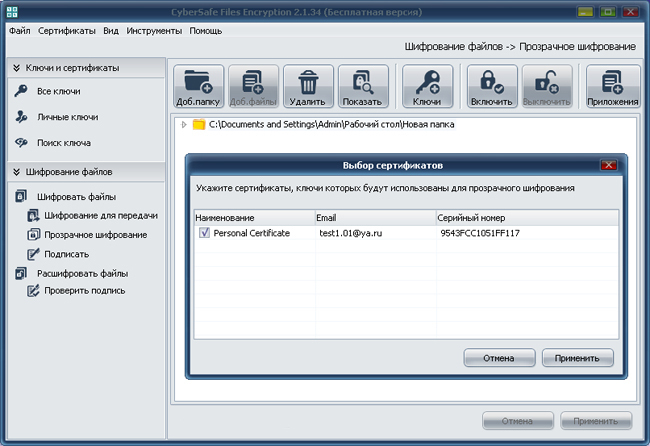Click the Удалить trash toolbar icon
The image size is (650, 446).
coord(308,86)
